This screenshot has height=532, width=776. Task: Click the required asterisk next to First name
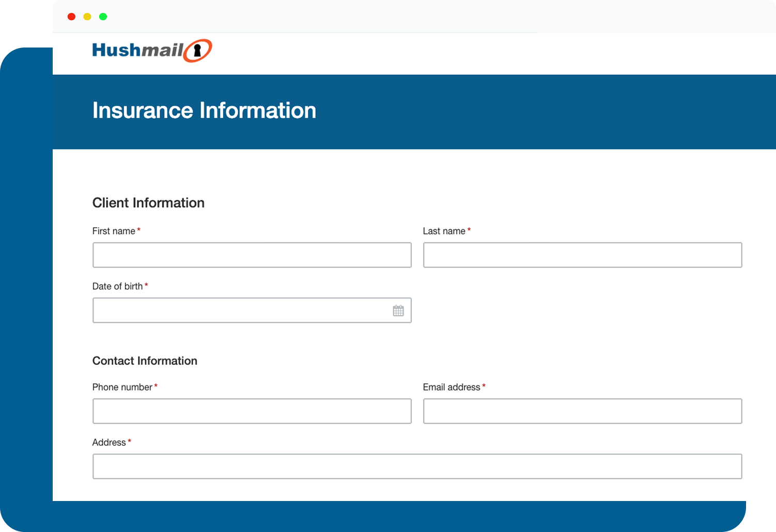click(x=139, y=229)
